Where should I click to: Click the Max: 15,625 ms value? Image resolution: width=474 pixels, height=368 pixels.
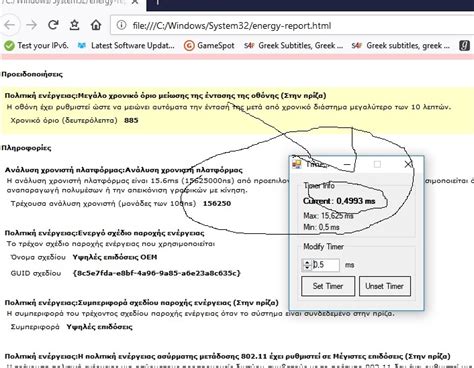pos(328,216)
